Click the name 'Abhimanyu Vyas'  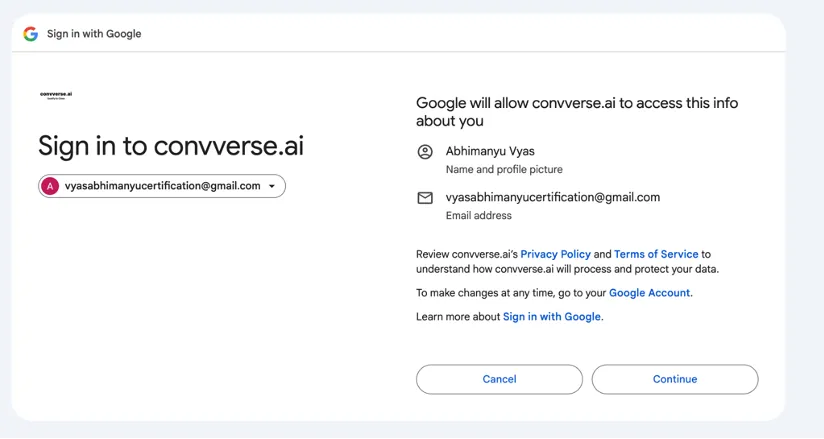pyautogui.click(x=490, y=151)
